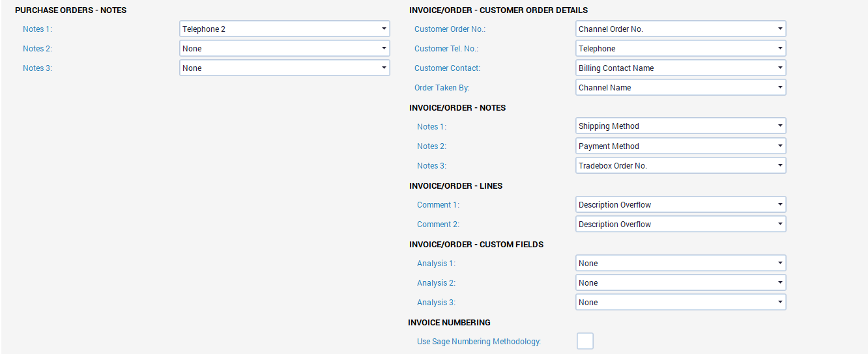Expand Purchase Orders Notes 2 dropdown
Viewport: 868px width, 354px height.
pyautogui.click(x=284, y=49)
